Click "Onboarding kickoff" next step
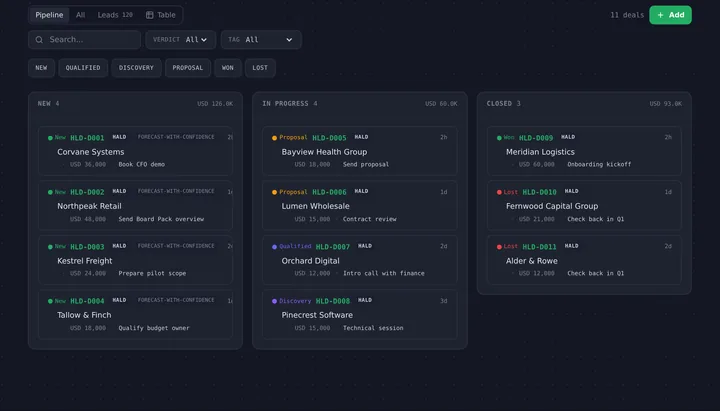720x411 pixels. 599,164
